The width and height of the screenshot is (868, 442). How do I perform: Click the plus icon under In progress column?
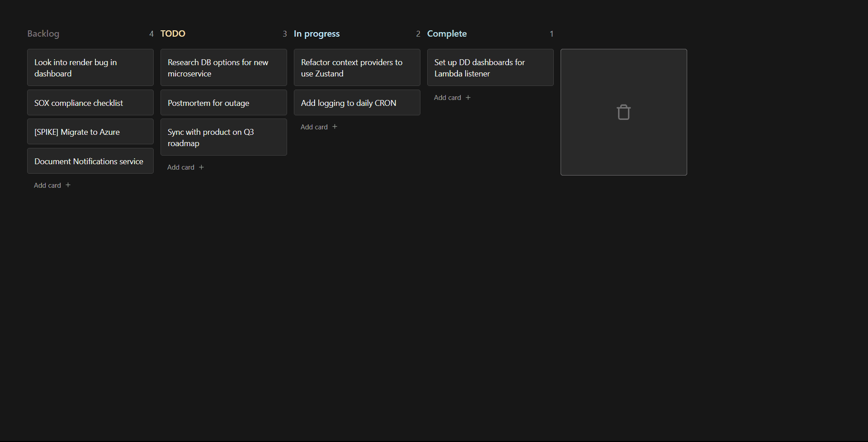pos(335,127)
